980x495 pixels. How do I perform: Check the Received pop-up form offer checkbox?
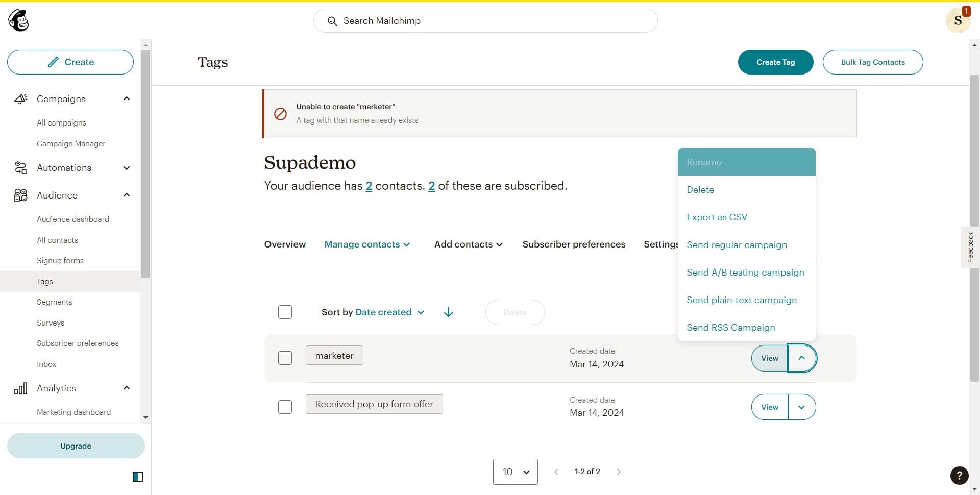click(285, 407)
